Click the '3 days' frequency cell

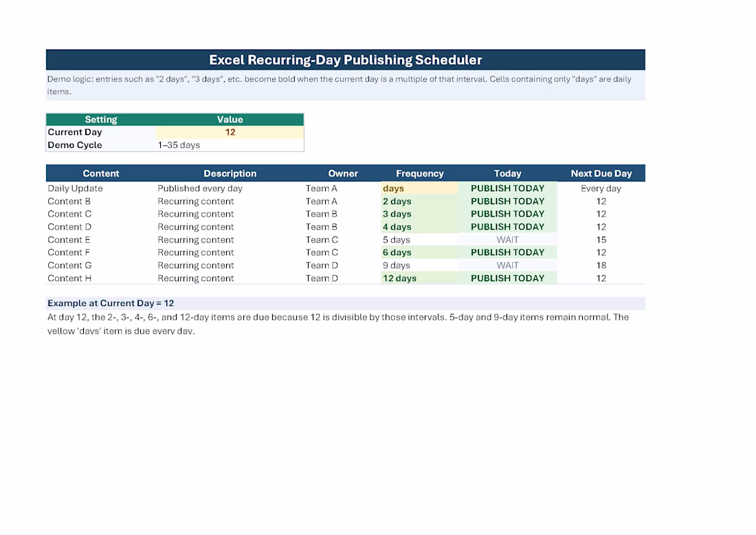coord(419,214)
